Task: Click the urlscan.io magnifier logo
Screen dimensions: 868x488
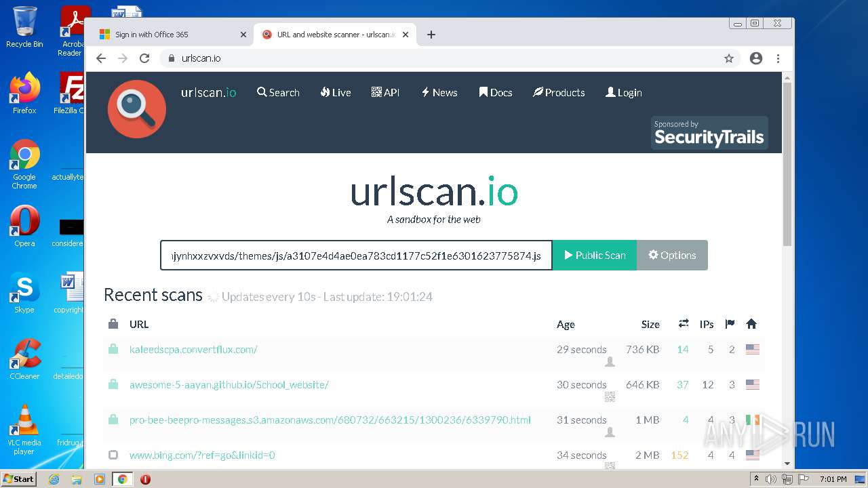Action: (137, 109)
